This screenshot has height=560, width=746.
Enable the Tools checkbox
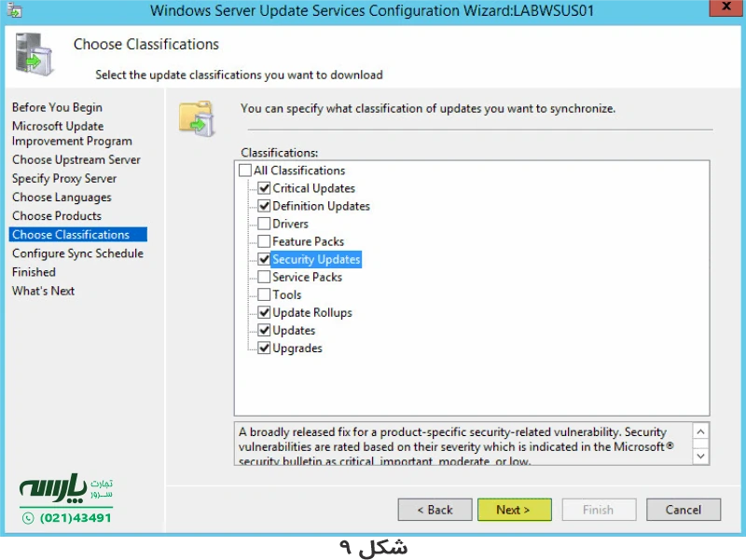point(264,294)
